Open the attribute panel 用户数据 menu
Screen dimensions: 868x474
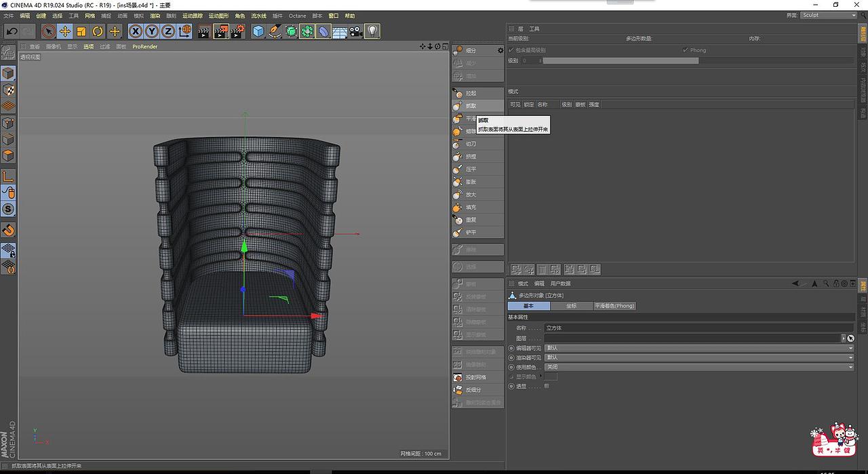click(560, 283)
